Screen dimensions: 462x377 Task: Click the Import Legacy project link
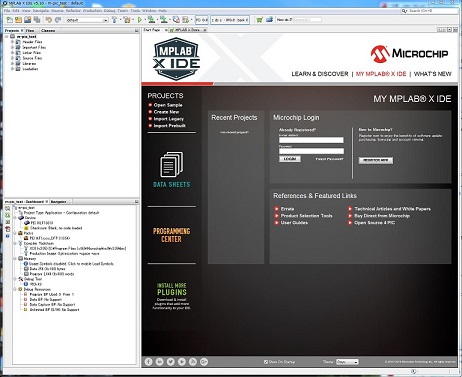169,119
